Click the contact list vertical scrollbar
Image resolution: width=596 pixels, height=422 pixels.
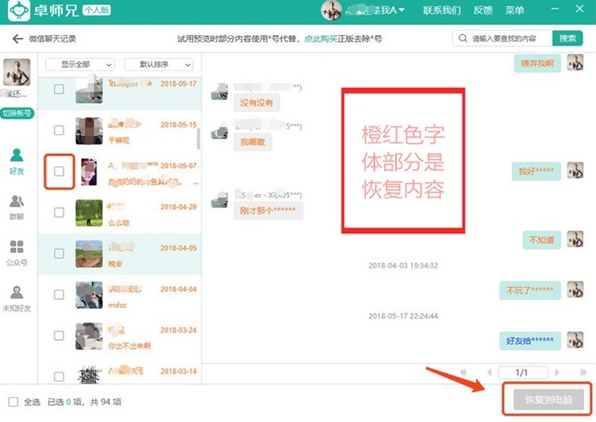(198, 139)
